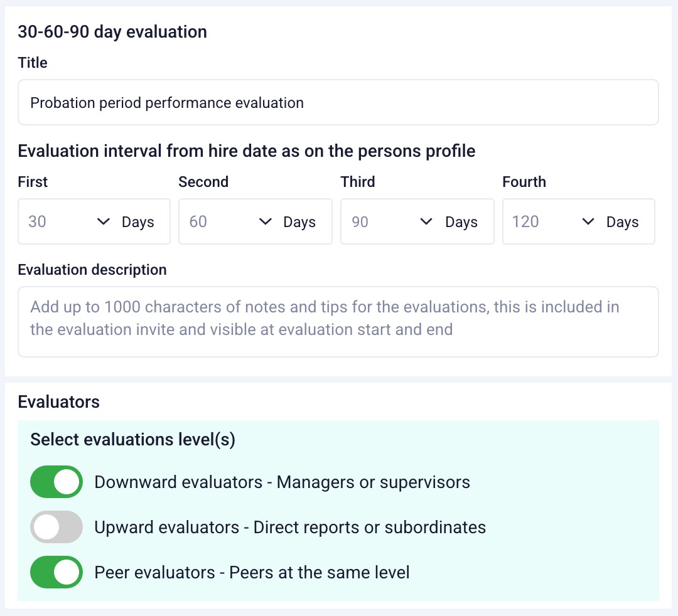Click the Title input field
Viewport: 678px width, 616px height.
(x=338, y=102)
